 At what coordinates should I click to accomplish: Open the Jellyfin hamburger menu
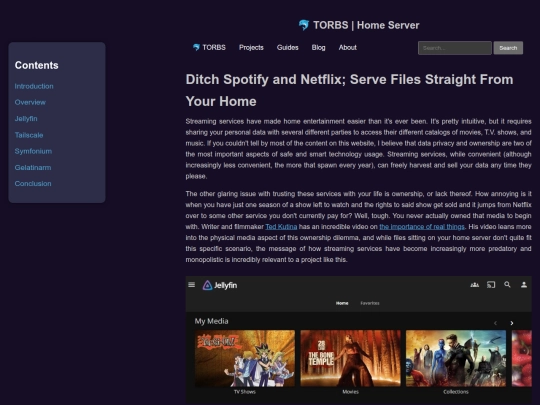pyautogui.click(x=191, y=285)
